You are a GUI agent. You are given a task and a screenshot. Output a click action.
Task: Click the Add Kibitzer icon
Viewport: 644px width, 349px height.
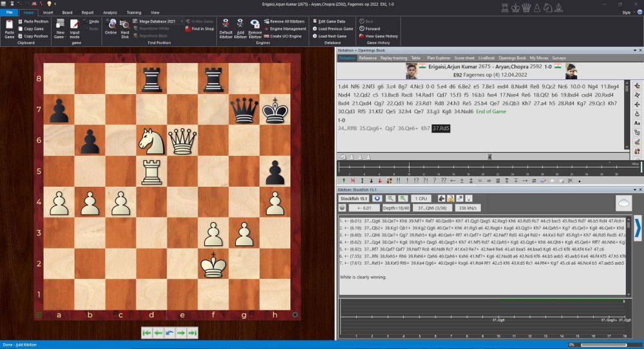click(x=240, y=24)
